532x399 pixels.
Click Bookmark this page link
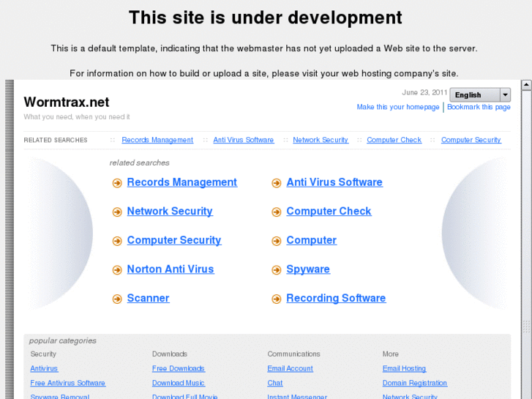479,107
